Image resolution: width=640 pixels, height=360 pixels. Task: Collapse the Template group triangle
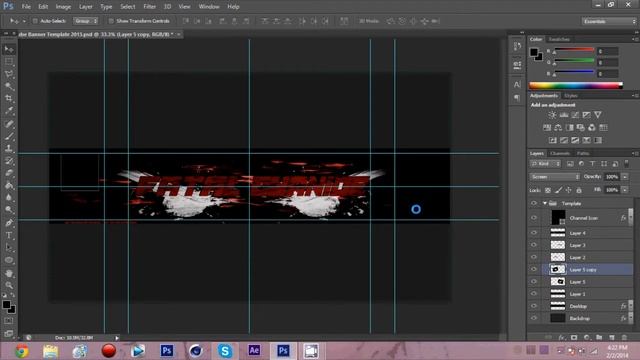tap(544, 203)
